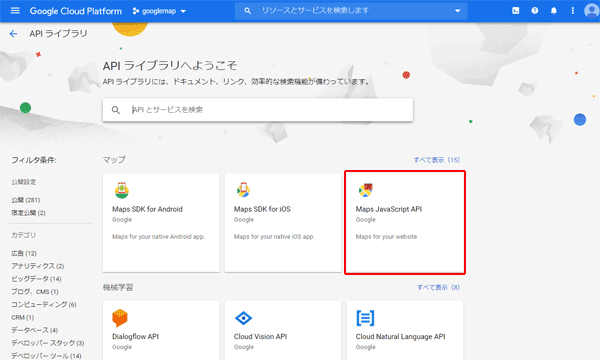The image size is (600, 360).
Task: Show all 15 マップ APIs via すべて表示
Action: (x=437, y=160)
